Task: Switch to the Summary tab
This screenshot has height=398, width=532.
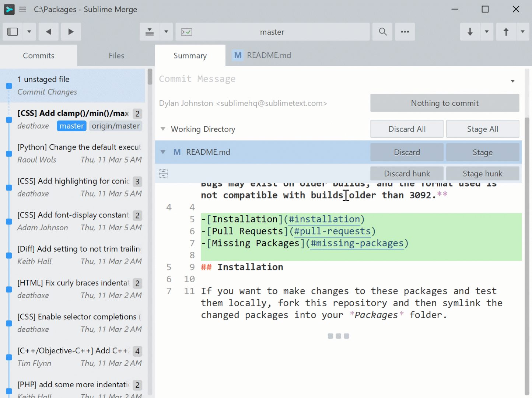Action: pos(190,55)
